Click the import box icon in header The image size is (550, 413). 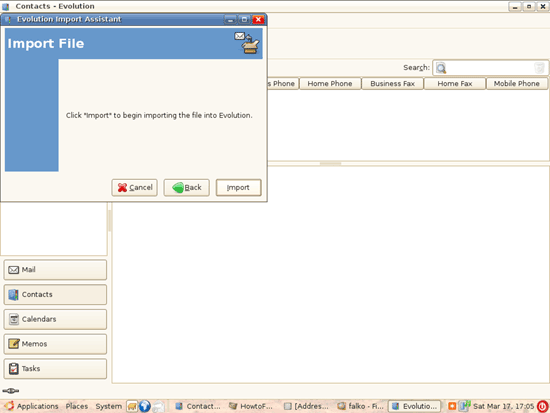pyautogui.click(x=247, y=43)
